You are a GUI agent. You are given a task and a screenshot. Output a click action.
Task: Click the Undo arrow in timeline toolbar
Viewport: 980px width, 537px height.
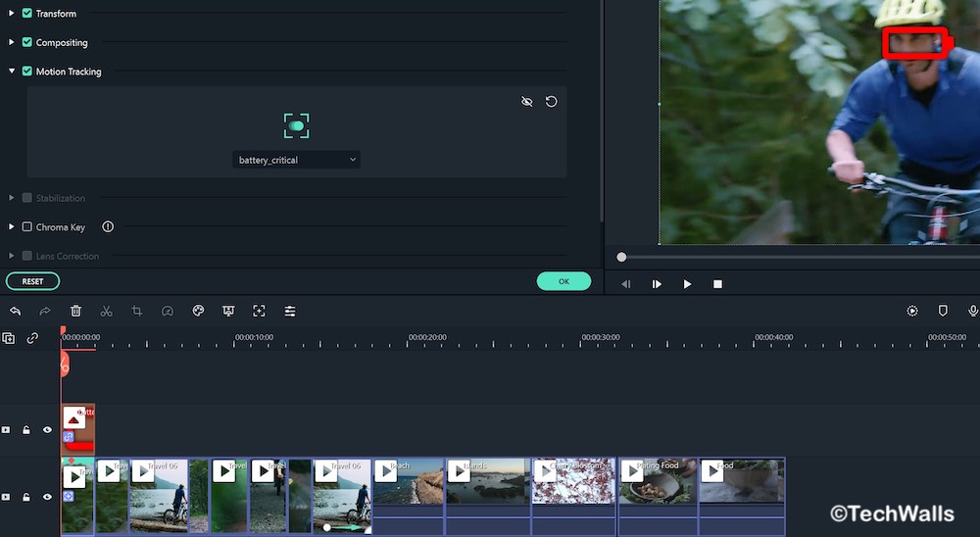pos(15,311)
